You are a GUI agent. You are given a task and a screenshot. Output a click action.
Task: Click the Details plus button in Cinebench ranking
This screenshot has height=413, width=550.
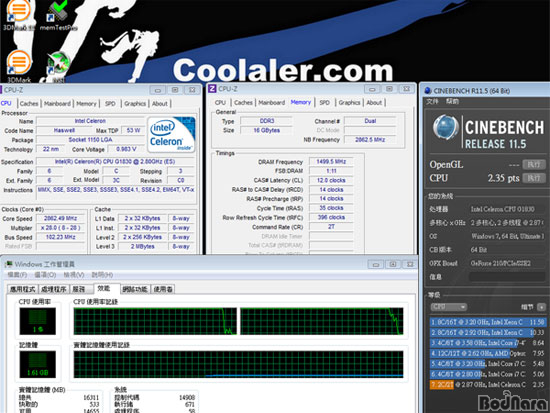click(x=542, y=307)
